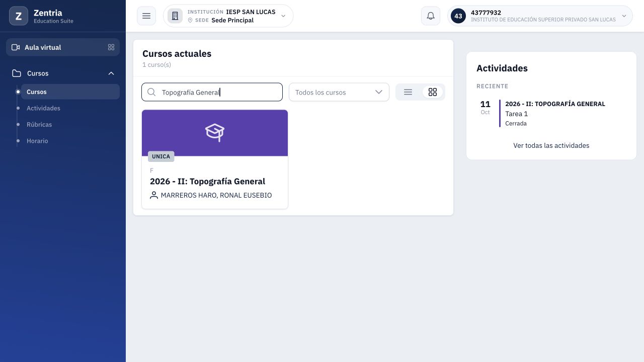
Task: Click the course search input field
Action: (x=212, y=92)
